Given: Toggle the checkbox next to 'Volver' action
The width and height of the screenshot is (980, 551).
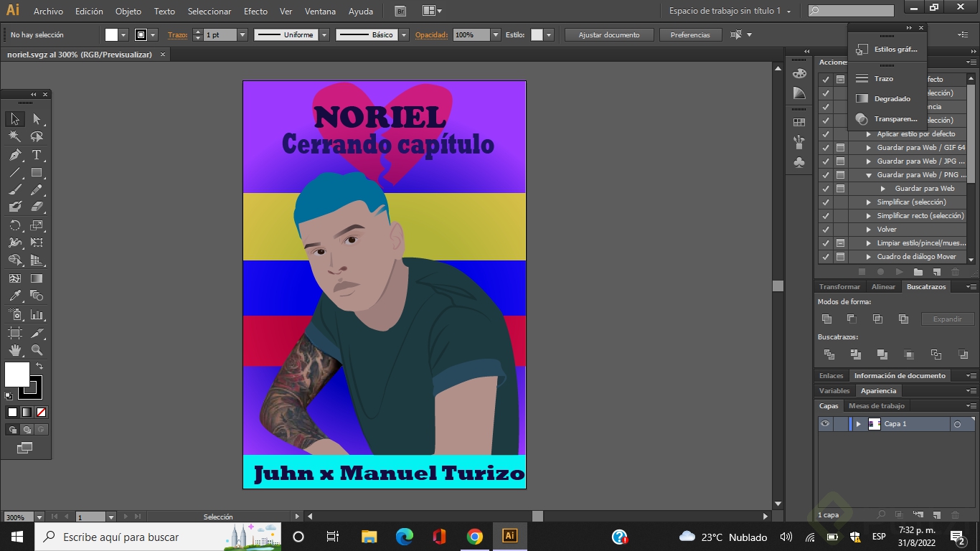Looking at the screenshot, I should pos(826,230).
